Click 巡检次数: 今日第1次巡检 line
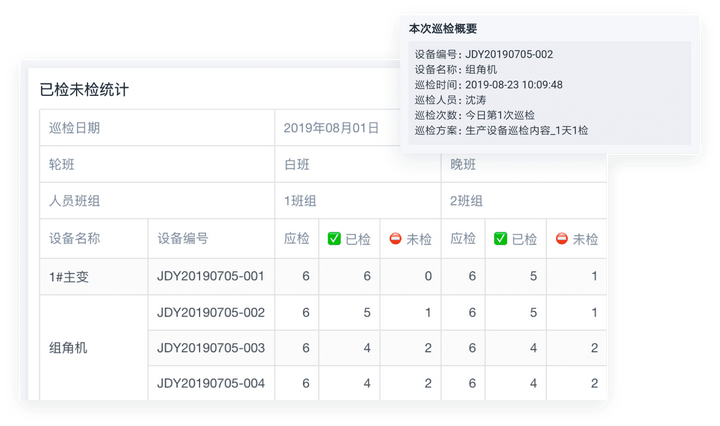720x426 pixels. 475,115
